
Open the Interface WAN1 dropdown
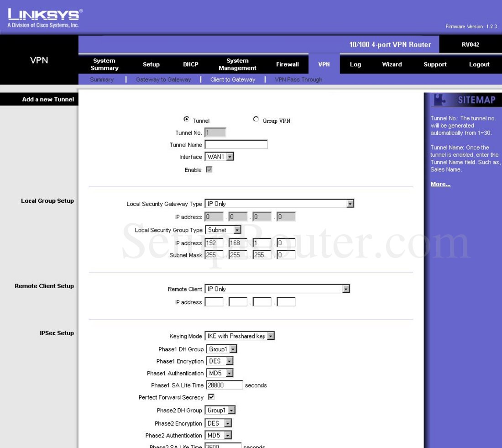point(220,157)
